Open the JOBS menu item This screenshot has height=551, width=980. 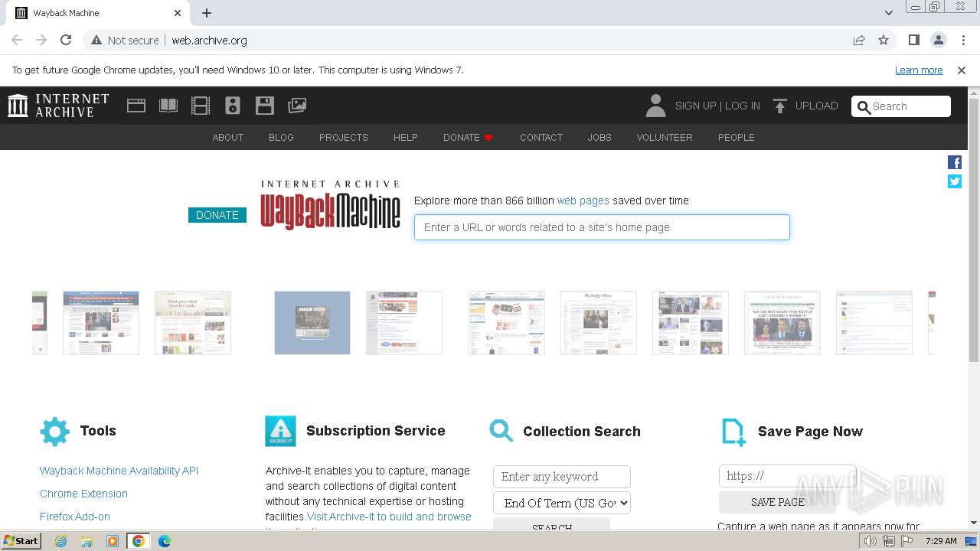(x=599, y=138)
